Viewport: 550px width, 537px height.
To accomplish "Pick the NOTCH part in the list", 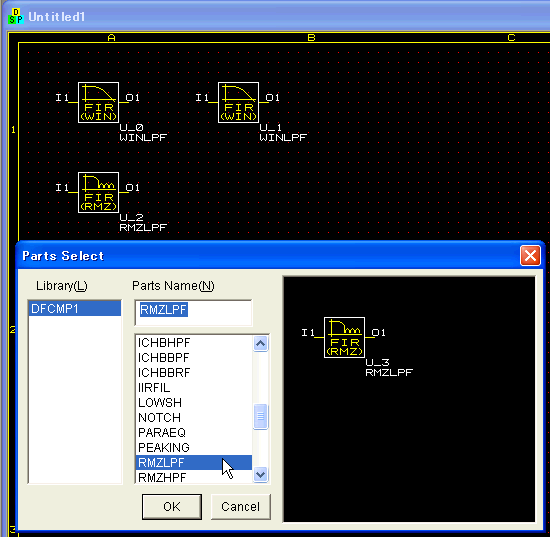I will (x=194, y=417).
